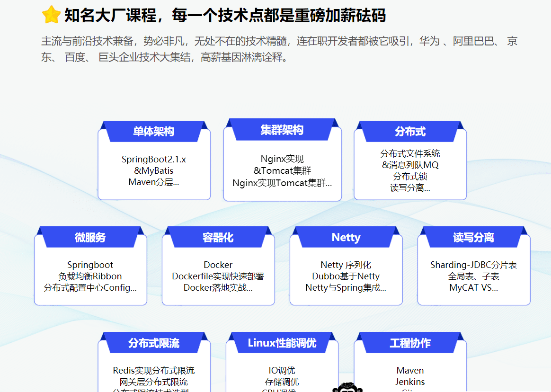Select the Nginx实现Tomcat集群 entry
The image size is (551, 392).
[282, 183]
